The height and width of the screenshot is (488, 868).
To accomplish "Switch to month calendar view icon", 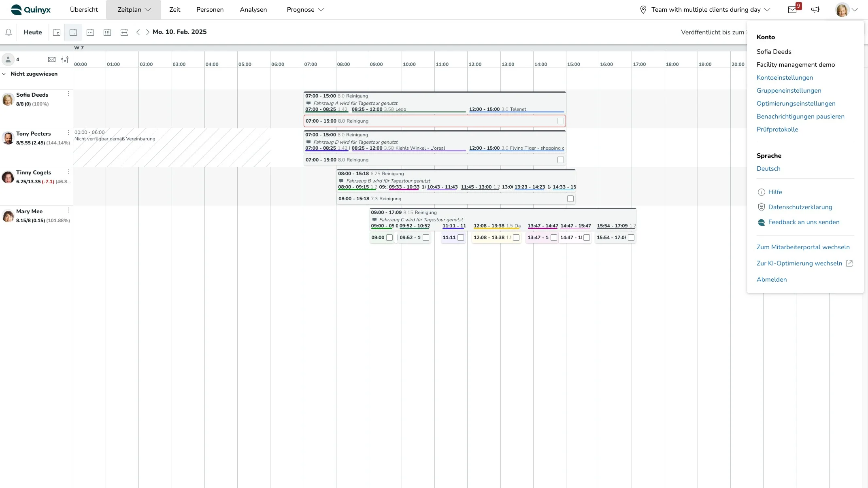I will (x=107, y=32).
